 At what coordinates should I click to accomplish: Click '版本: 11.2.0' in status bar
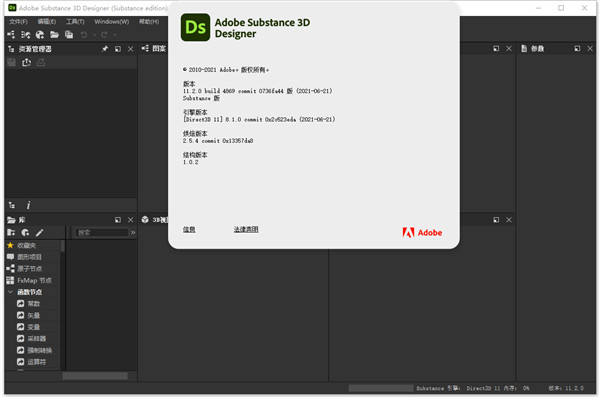tap(566, 388)
